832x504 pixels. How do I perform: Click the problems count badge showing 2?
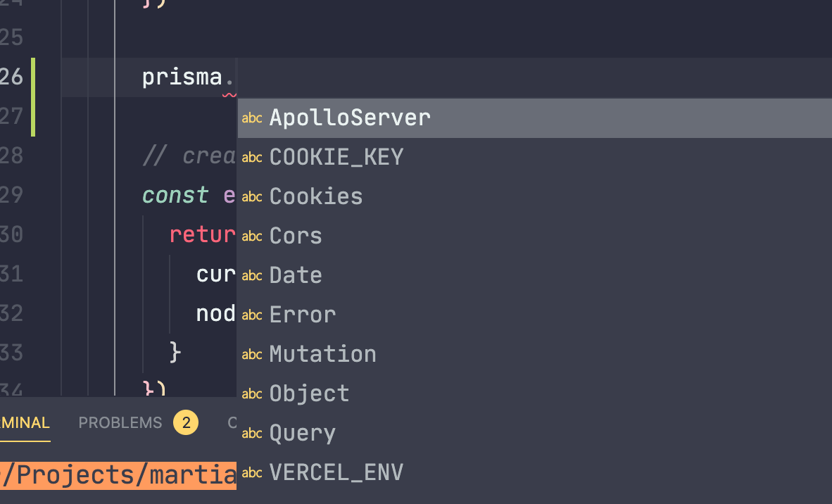pos(185,422)
